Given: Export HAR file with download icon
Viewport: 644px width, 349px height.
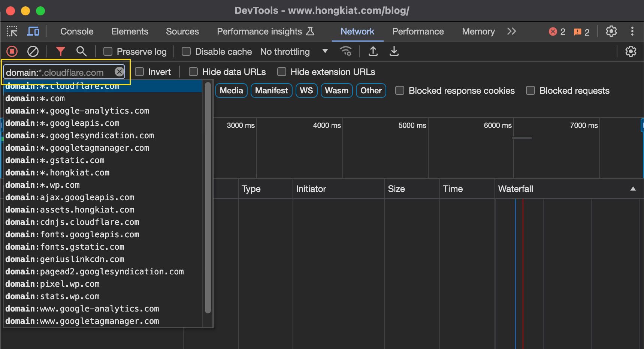Looking at the screenshot, I should coord(394,51).
